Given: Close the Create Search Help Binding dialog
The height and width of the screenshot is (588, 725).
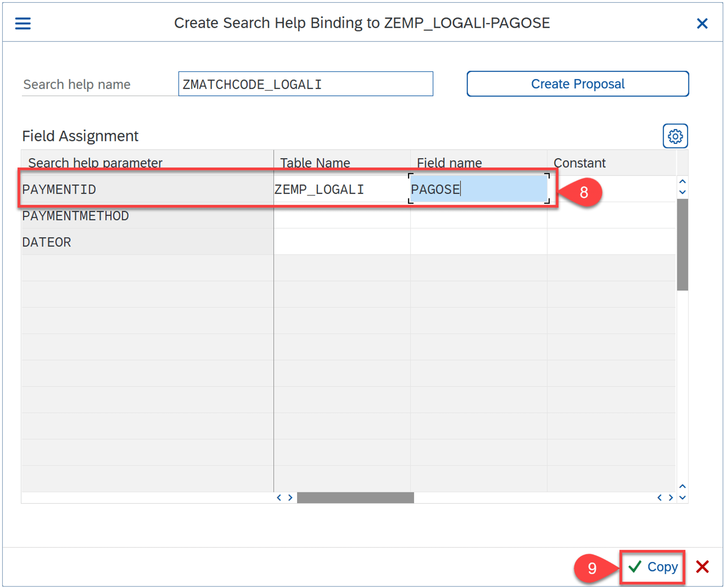Looking at the screenshot, I should pos(702,23).
